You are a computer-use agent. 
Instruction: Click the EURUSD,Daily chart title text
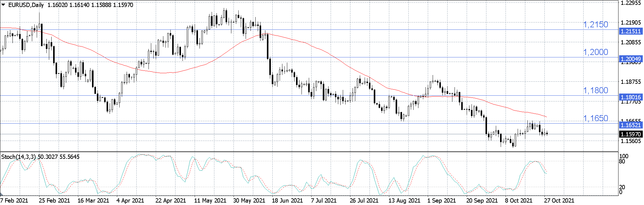(x=26, y=5)
